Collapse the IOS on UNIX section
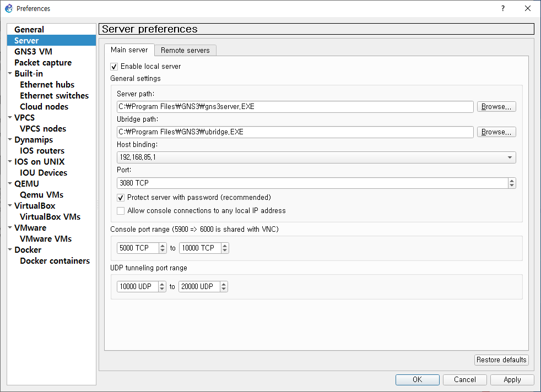 (10, 162)
